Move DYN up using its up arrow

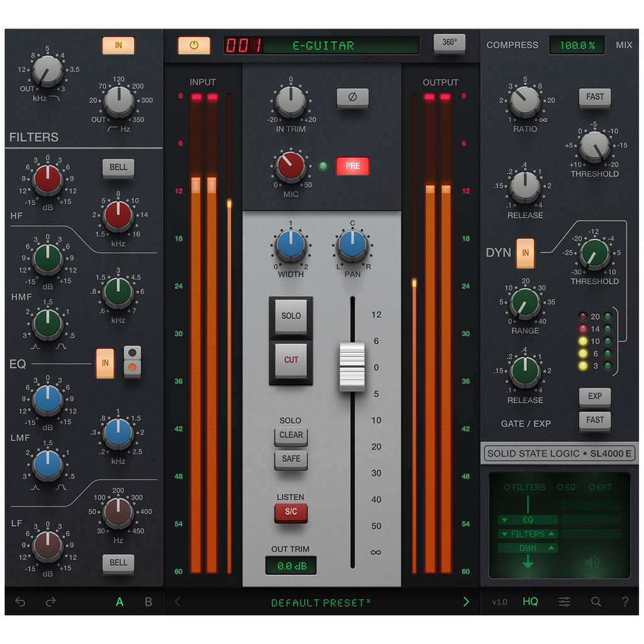click(552, 548)
